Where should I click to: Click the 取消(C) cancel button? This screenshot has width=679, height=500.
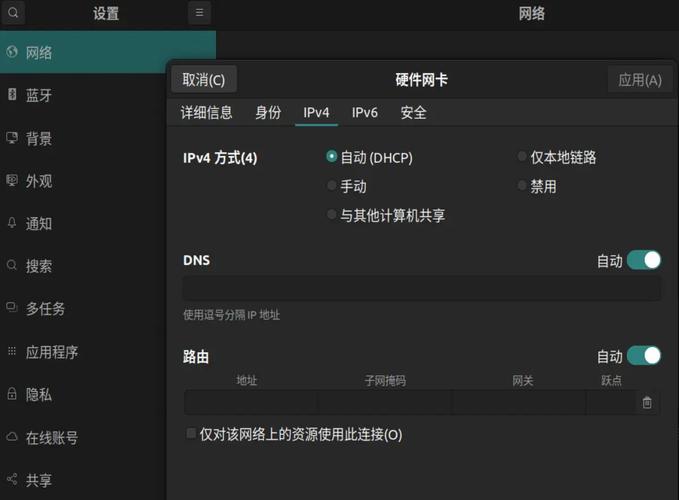tap(204, 80)
